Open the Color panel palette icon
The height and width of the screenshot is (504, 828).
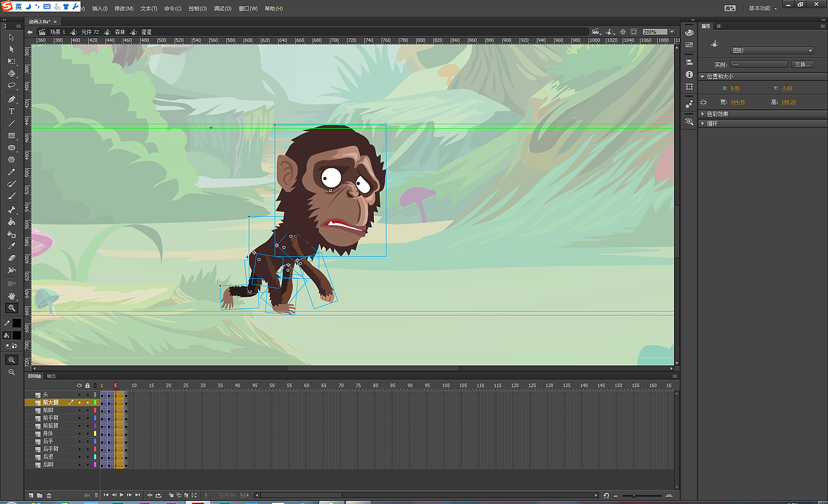[689, 32]
